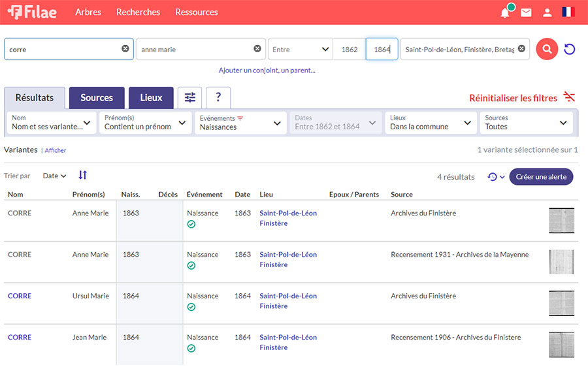This screenshot has height=367, width=588.
Task: Switch to the Lieux tab
Action: coord(151,98)
